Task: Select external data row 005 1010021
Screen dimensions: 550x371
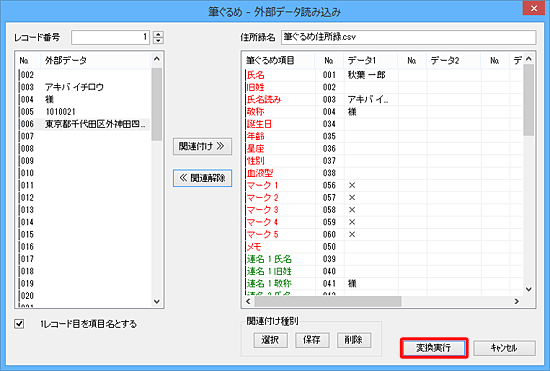Action: tap(84, 112)
